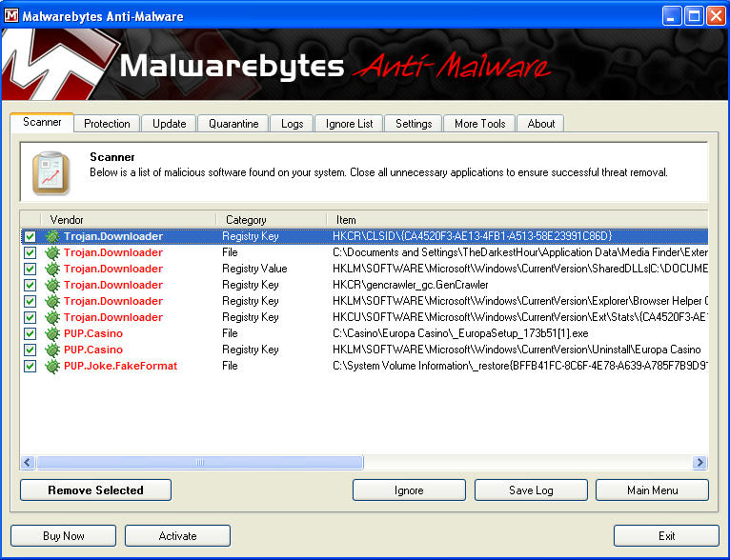Click bug icon of Ext\Stats registry row
The image size is (730, 560).
[x=52, y=317]
